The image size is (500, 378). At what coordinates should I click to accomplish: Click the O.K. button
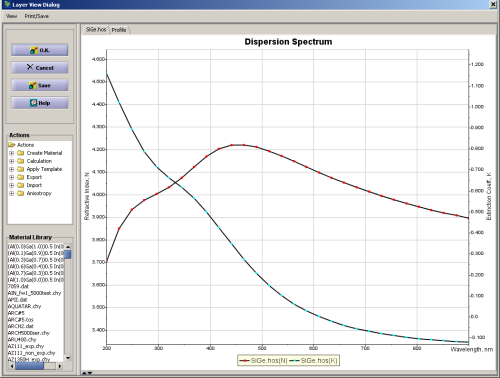[40, 50]
